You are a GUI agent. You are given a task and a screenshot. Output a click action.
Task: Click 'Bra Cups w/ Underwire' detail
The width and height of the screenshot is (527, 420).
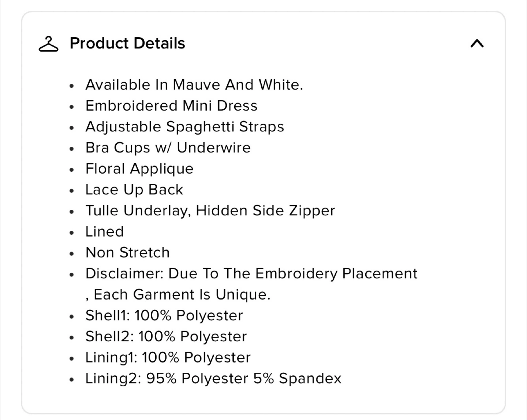pyautogui.click(x=168, y=148)
